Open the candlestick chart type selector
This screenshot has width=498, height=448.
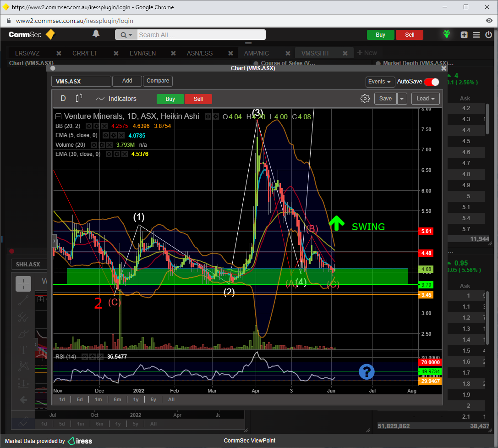79,98
